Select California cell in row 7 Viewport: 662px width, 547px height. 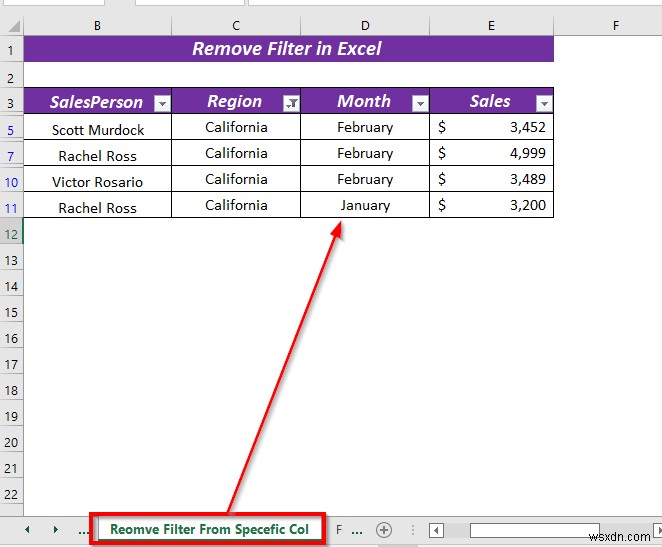coord(236,153)
